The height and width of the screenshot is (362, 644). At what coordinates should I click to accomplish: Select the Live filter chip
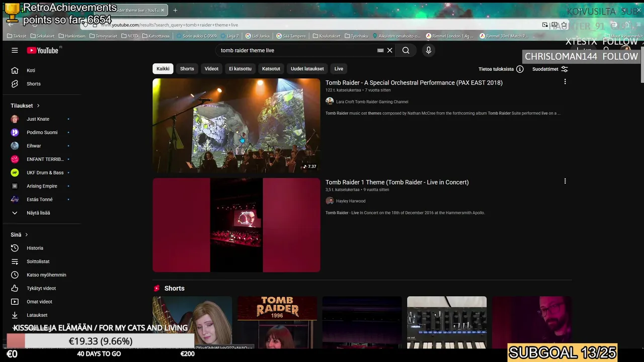click(339, 69)
